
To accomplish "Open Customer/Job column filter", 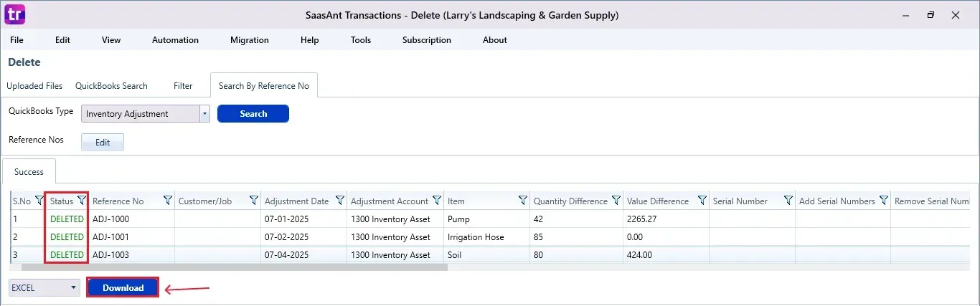I will coord(254,201).
